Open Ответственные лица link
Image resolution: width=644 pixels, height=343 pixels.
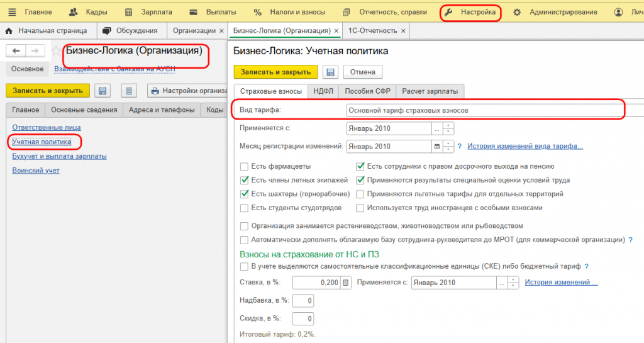point(47,127)
